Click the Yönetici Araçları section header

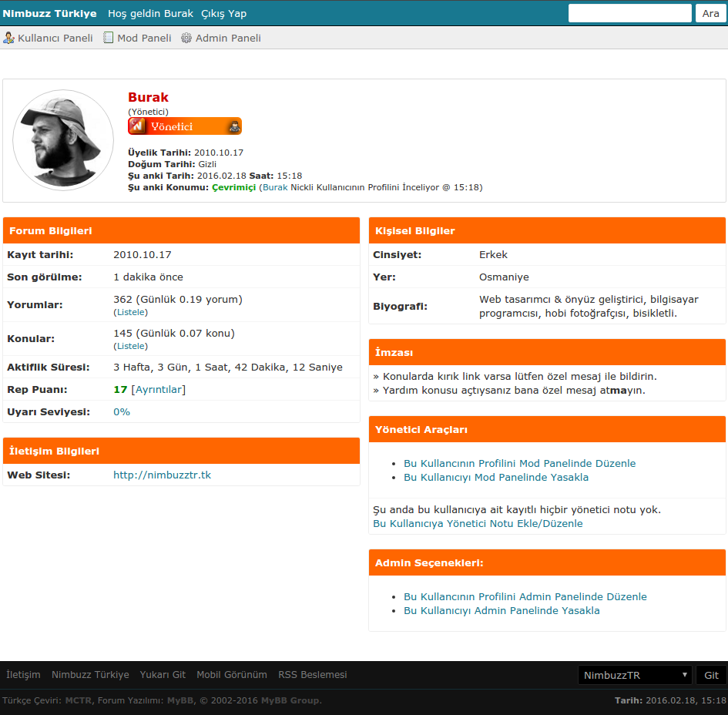[547, 429]
